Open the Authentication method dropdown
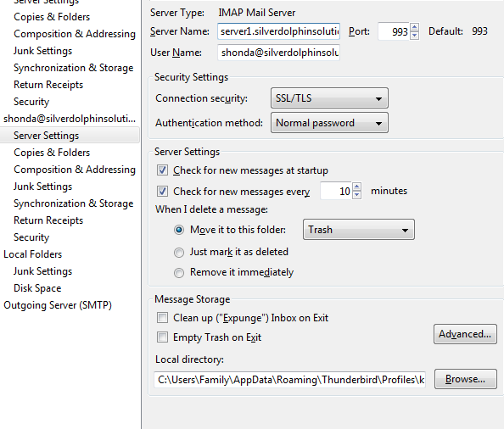The width and height of the screenshot is (504, 429). [x=329, y=123]
